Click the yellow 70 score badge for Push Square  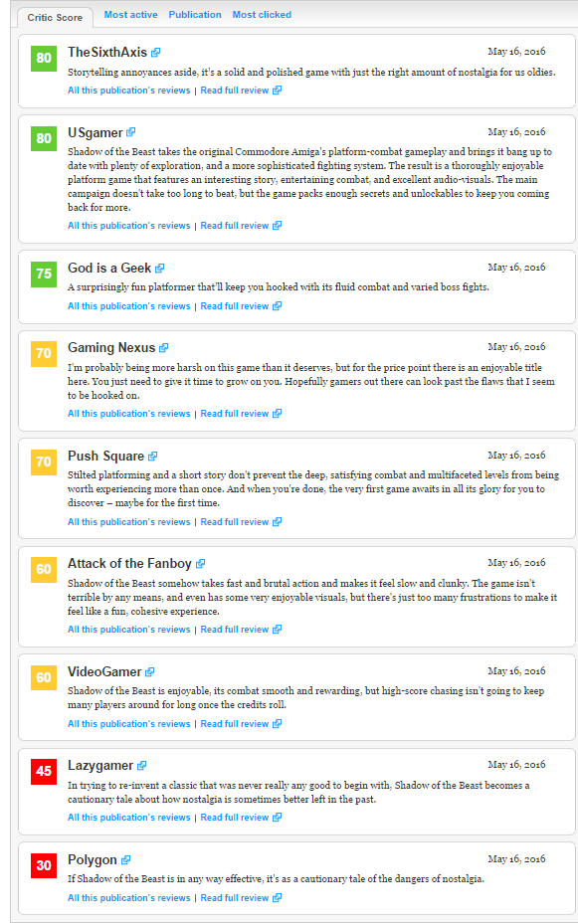pyautogui.click(x=44, y=462)
